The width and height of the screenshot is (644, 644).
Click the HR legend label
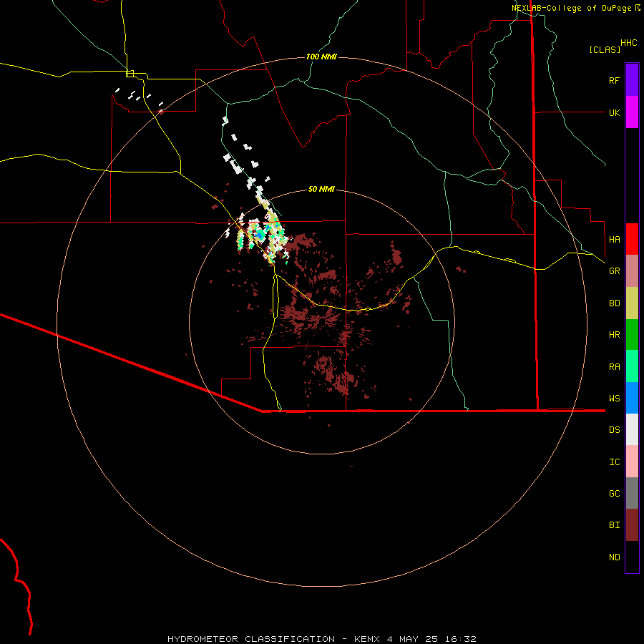click(614, 335)
